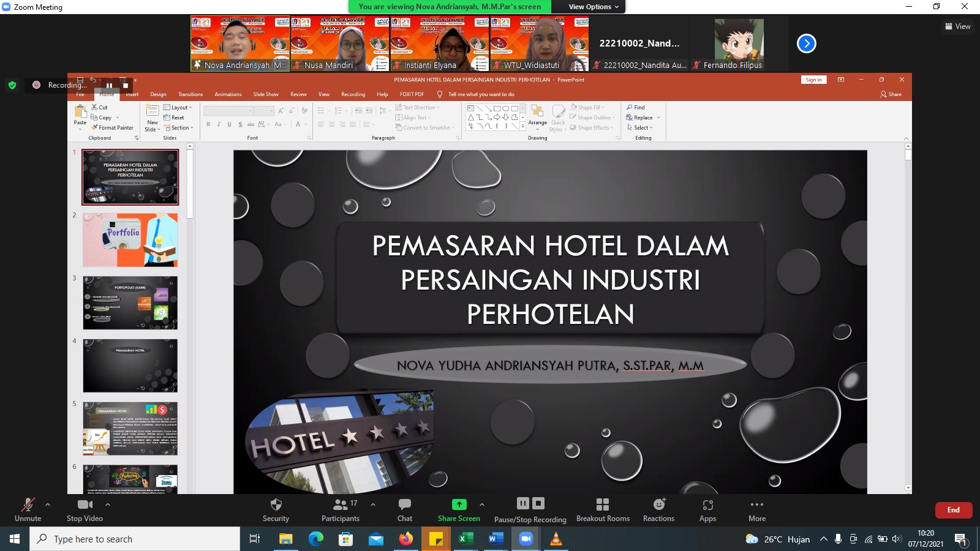
Task: Open the Transitions ribbon tab
Action: point(190,94)
